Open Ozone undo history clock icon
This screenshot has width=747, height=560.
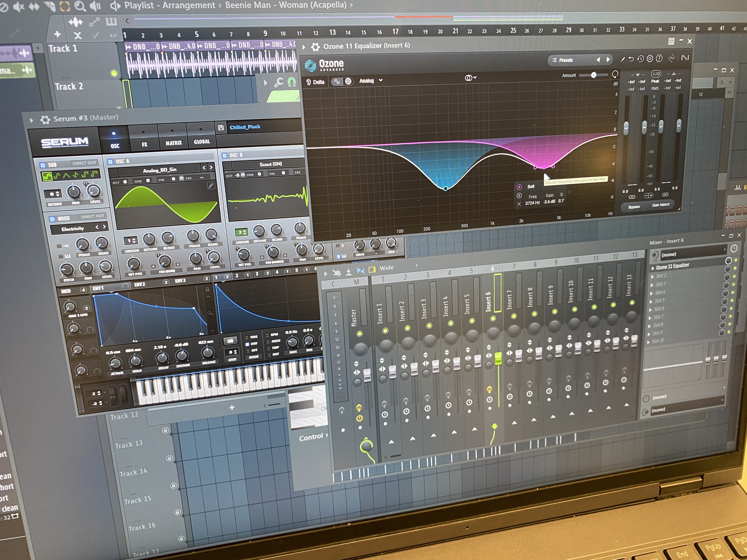[640, 59]
